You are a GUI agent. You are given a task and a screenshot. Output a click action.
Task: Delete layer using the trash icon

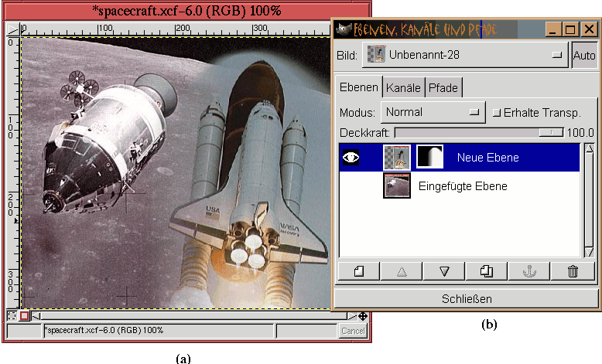[x=573, y=271]
